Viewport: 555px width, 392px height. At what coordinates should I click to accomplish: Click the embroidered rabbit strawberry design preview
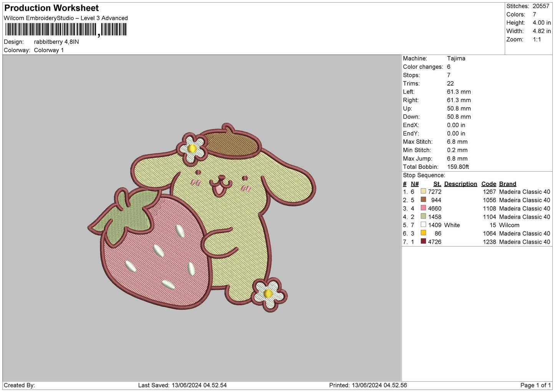point(202,218)
